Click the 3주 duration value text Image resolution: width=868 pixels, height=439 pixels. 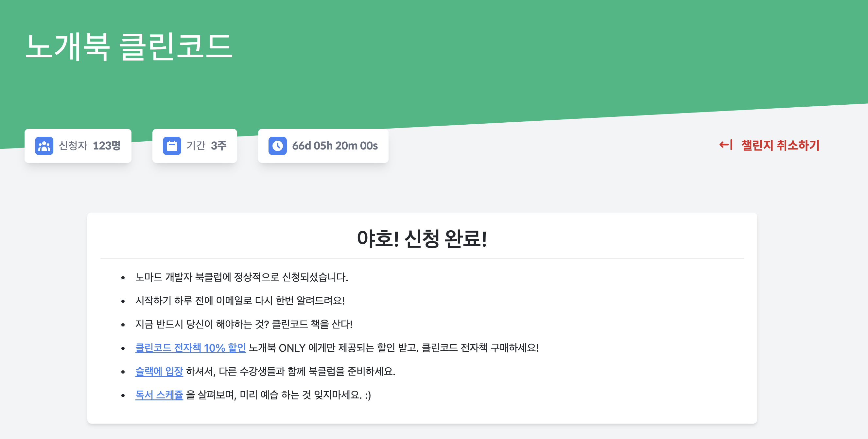point(219,146)
